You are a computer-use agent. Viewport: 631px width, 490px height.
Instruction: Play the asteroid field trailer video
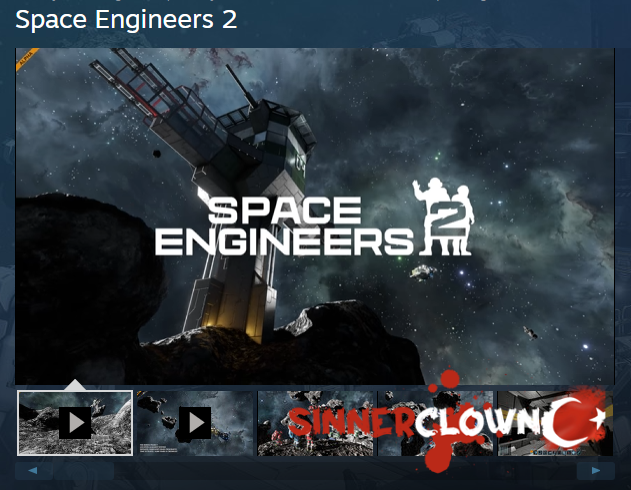point(195,423)
